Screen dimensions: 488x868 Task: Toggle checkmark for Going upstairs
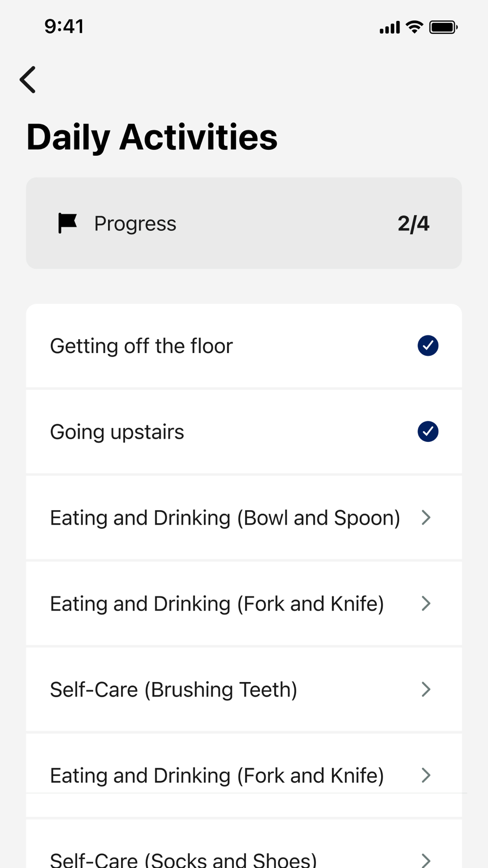tap(428, 432)
